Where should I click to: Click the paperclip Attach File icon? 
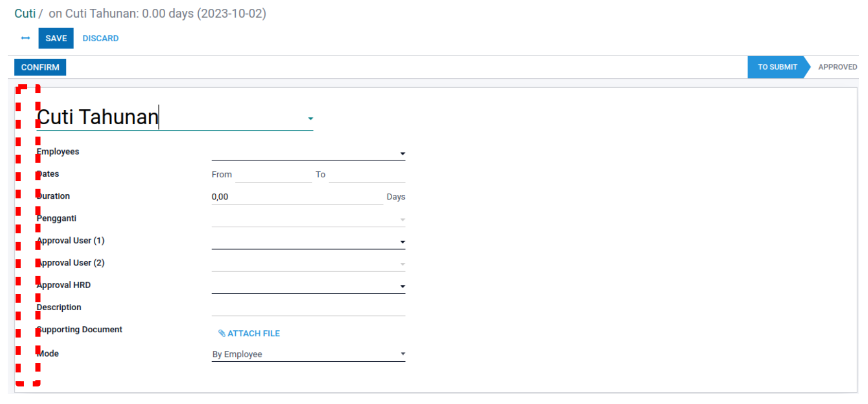pyautogui.click(x=221, y=333)
